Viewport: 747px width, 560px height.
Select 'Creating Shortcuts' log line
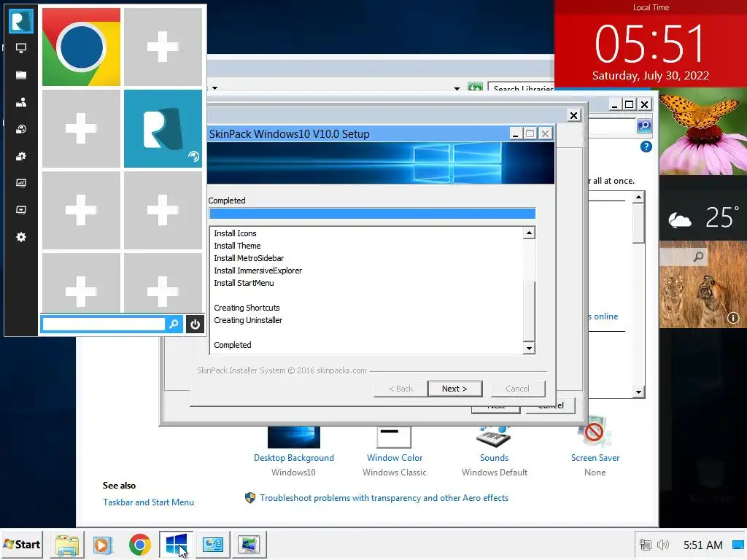247,308
